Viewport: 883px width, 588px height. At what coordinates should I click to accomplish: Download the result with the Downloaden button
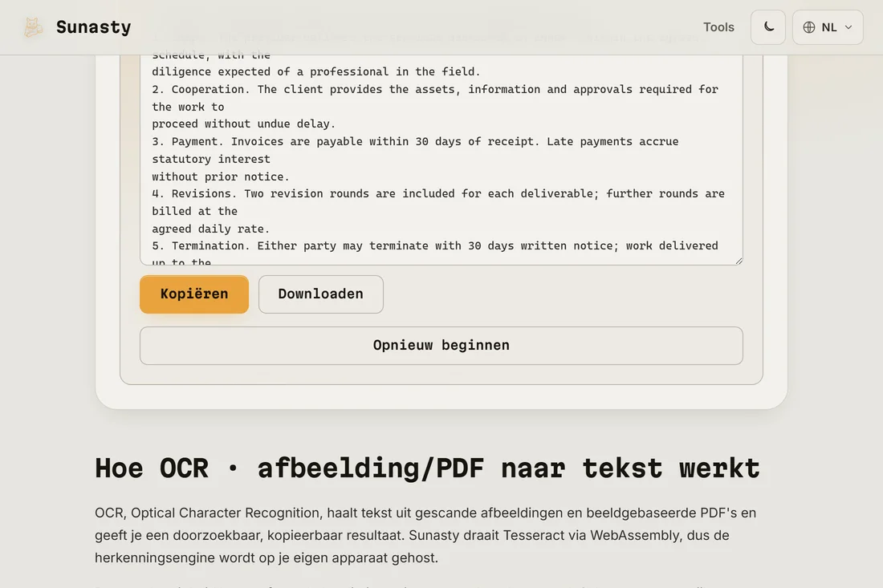tap(321, 294)
